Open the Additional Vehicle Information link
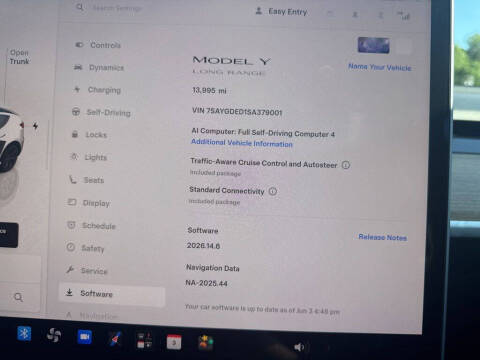 [x=242, y=143]
